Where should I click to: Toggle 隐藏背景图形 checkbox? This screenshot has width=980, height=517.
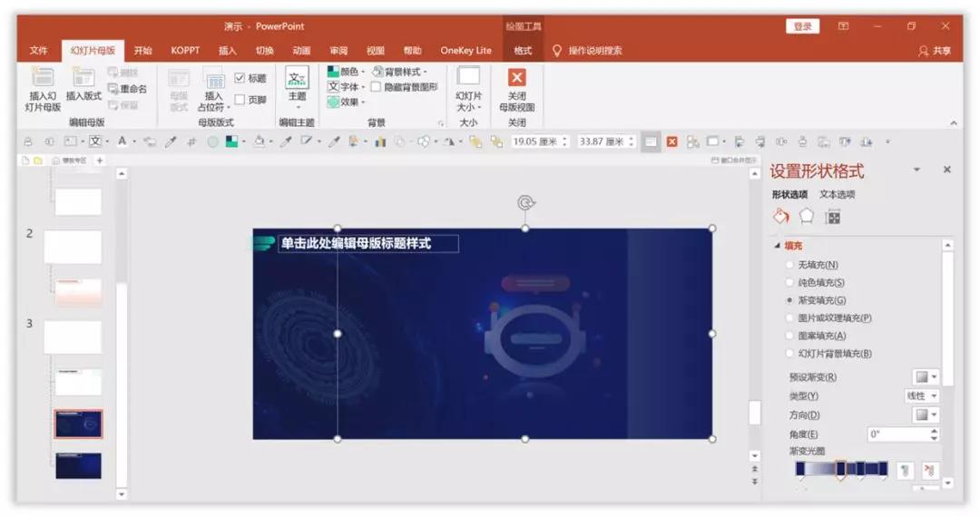coord(376,87)
